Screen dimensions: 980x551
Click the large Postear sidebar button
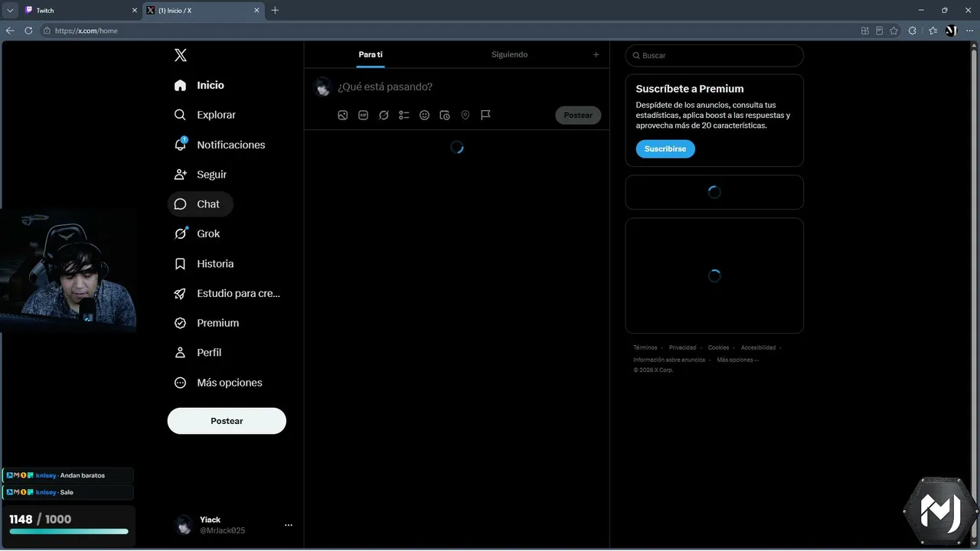point(227,421)
